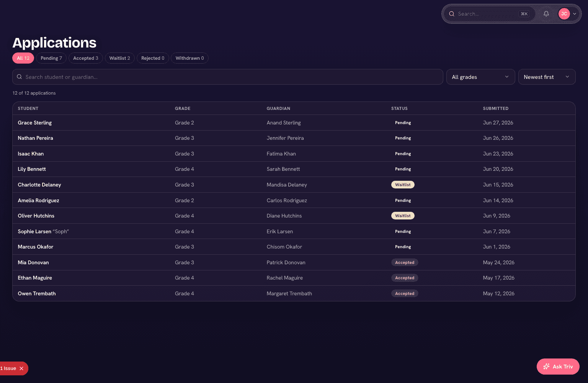Click the JC user avatar
Image resolution: width=588 pixels, height=383 pixels.
tap(564, 14)
